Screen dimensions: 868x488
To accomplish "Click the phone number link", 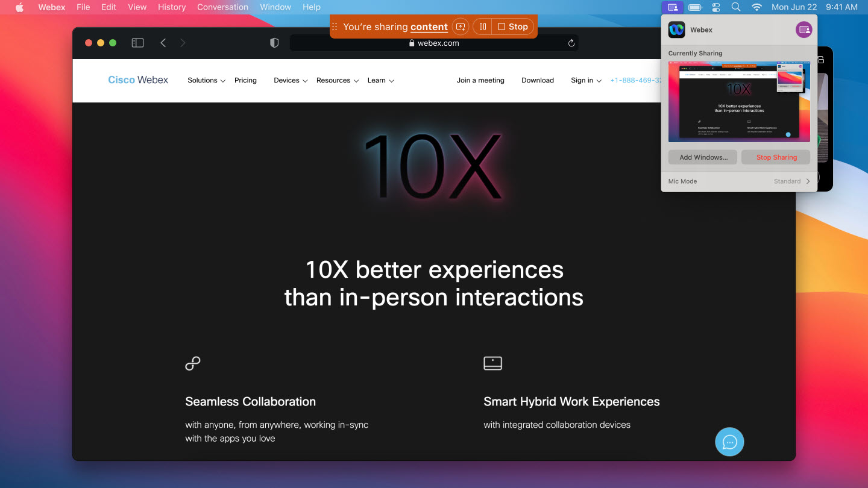I will (x=636, y=80).
